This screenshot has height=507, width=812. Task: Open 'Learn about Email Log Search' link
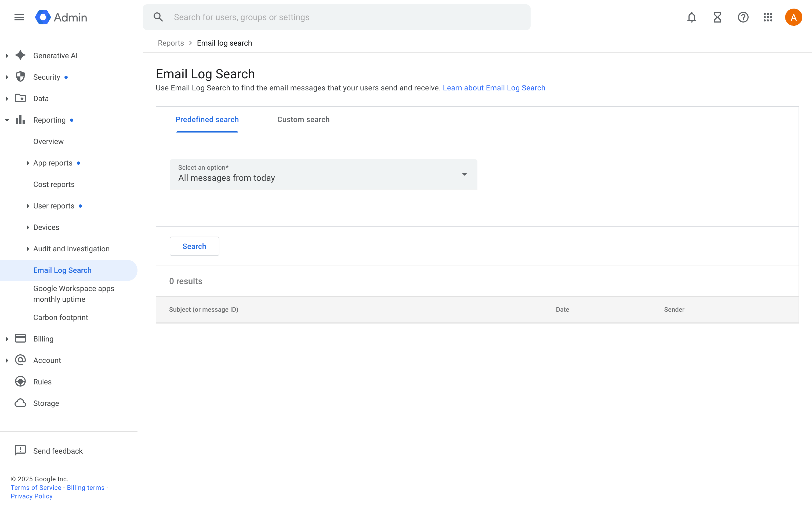(494, 87)
